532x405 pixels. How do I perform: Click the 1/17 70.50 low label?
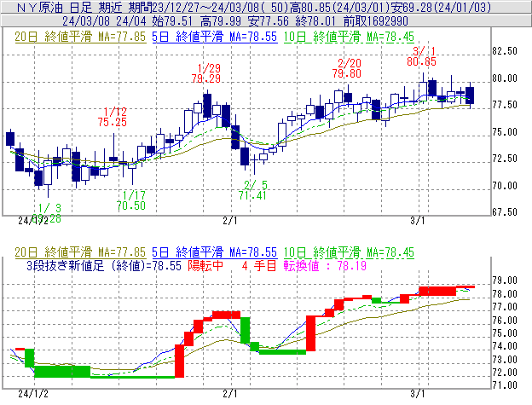click(x=131, y=200)
